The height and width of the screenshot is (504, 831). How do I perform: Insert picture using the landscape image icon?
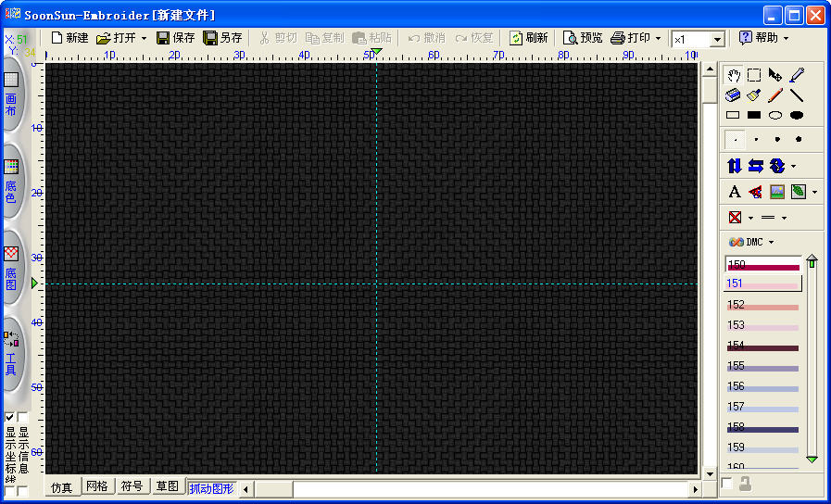coord(776,192)
